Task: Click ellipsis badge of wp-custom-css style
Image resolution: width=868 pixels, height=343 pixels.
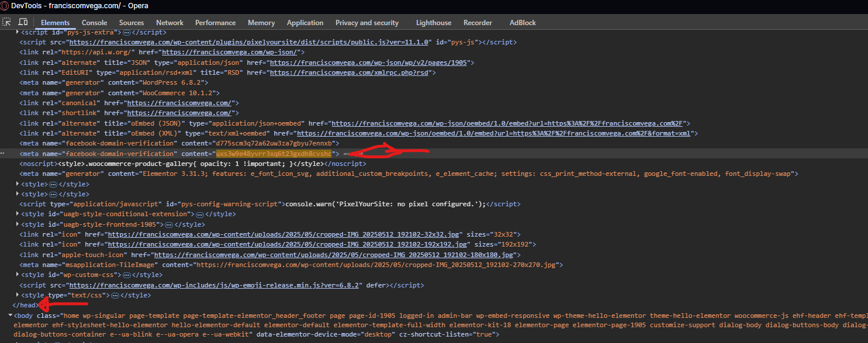Action: 134,275
